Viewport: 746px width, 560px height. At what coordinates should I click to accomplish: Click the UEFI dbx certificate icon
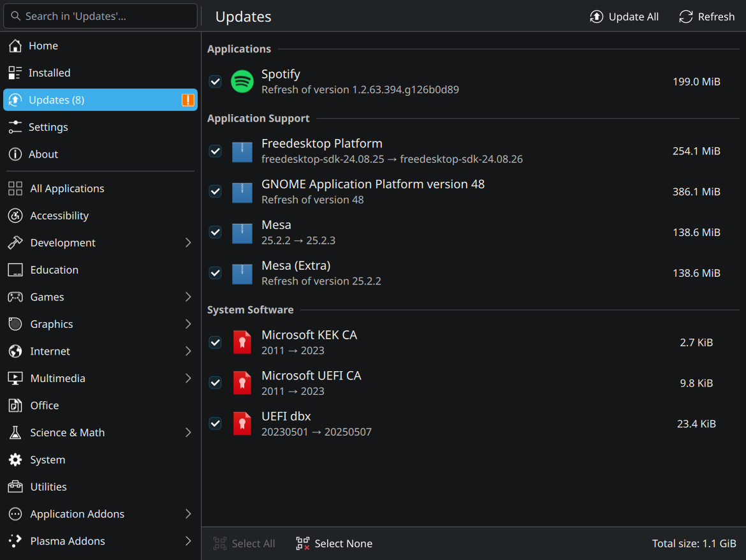[x=242, y=424]
